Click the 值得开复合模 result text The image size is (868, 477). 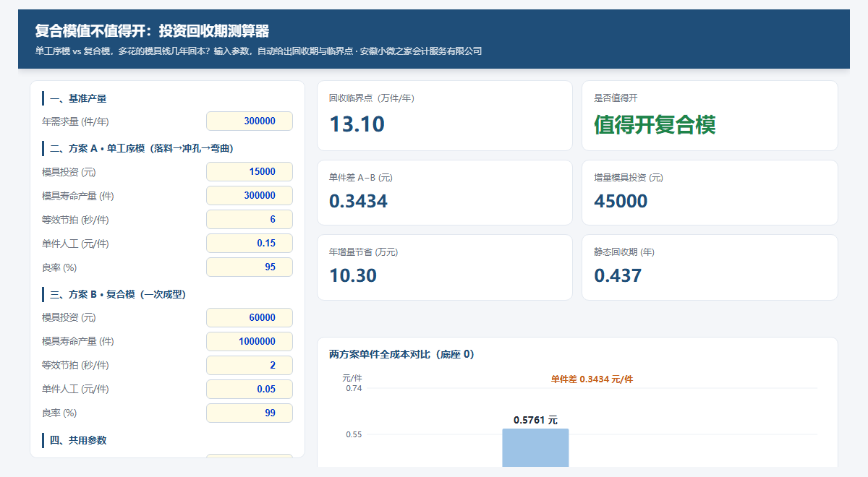[655, 124]
